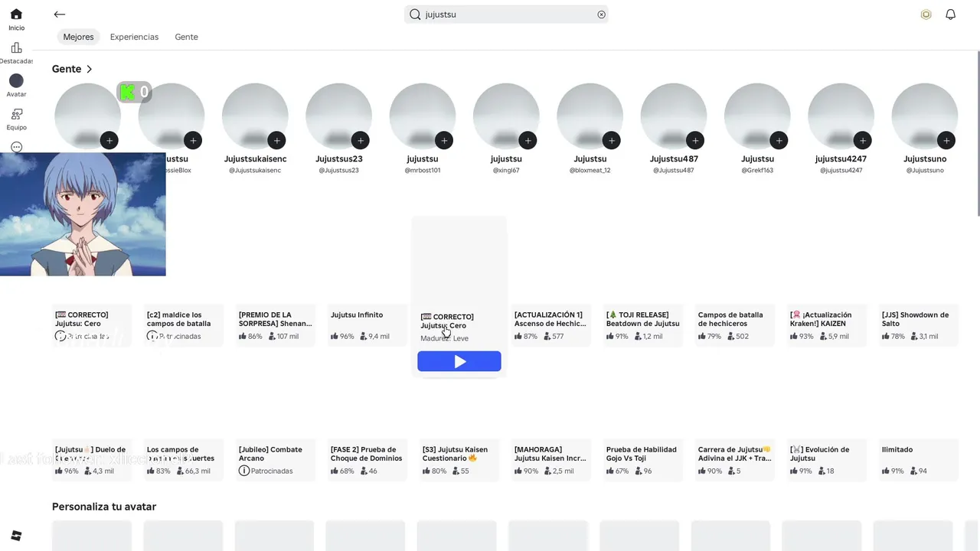Click the Roblox logo at bottom left
The width and height of the screenshot is (980, 551).
click(16, 536)
